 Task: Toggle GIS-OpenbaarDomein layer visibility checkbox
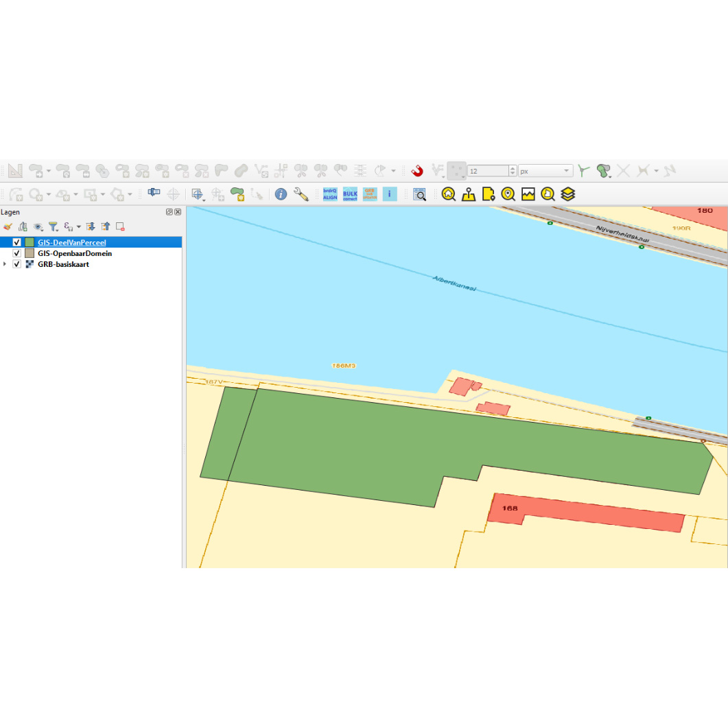(x=17, y=253)
